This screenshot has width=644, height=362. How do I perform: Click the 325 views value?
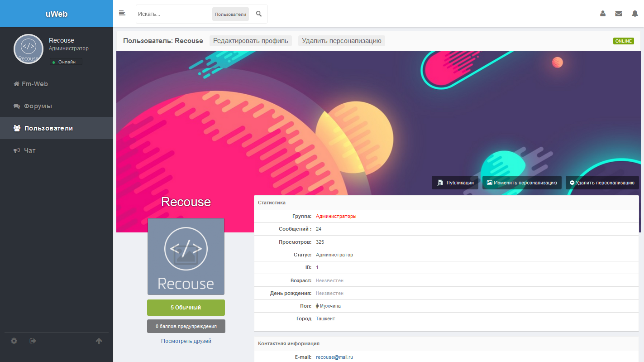(320, 242)
